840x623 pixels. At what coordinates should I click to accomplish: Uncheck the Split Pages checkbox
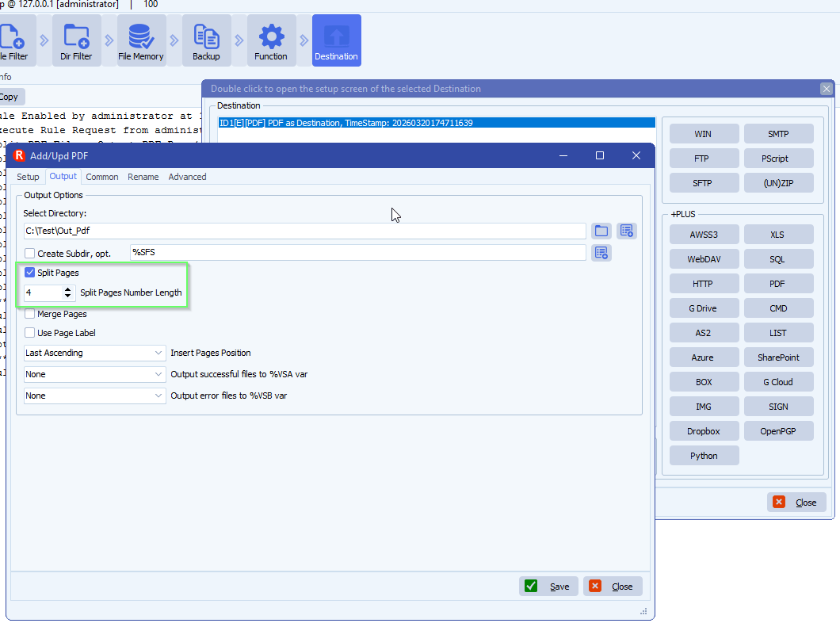click(30, 273)
